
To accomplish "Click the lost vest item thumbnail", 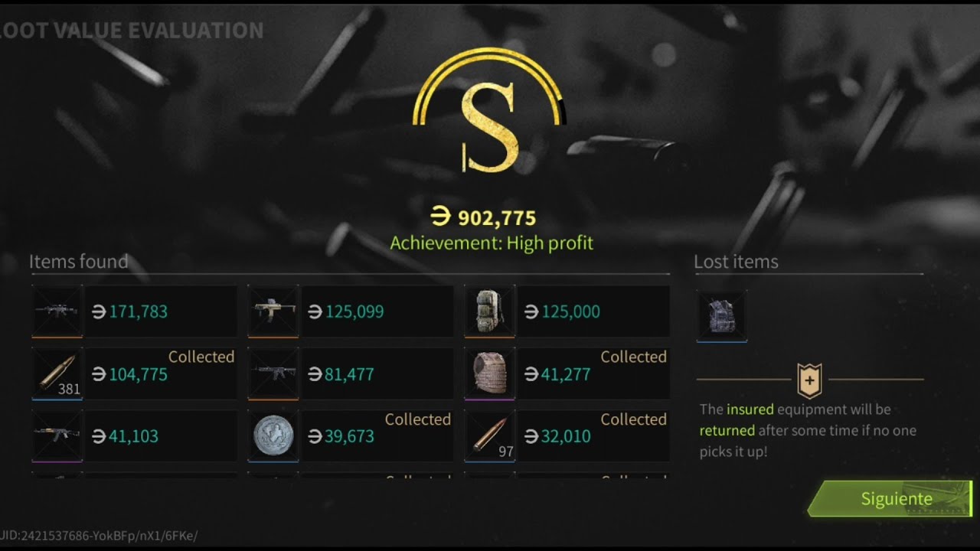I will tap(721, 315).
